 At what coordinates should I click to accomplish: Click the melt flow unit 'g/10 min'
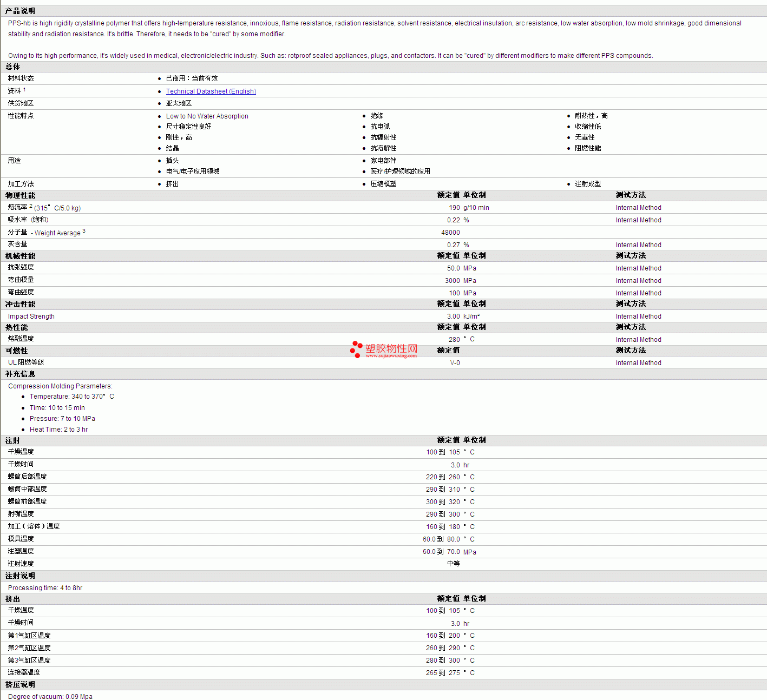476,208
